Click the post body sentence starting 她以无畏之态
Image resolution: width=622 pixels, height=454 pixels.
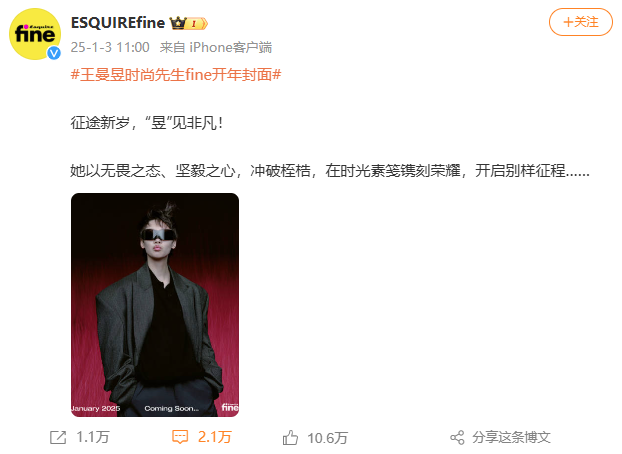tap(330, 171)
